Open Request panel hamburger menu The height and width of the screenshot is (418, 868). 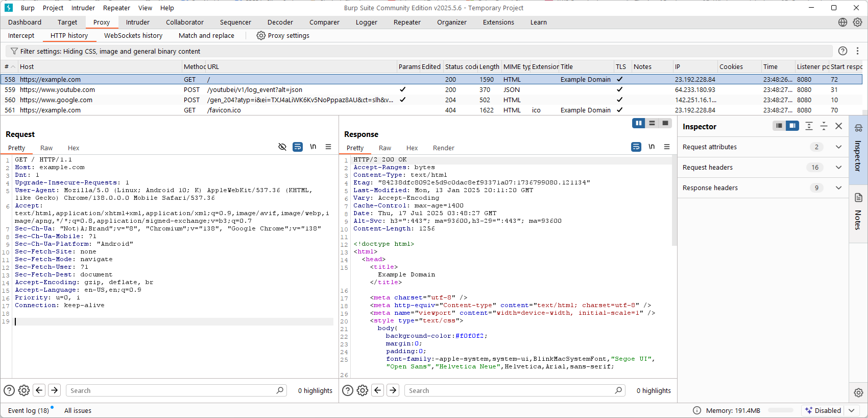(x=328, y=147)
